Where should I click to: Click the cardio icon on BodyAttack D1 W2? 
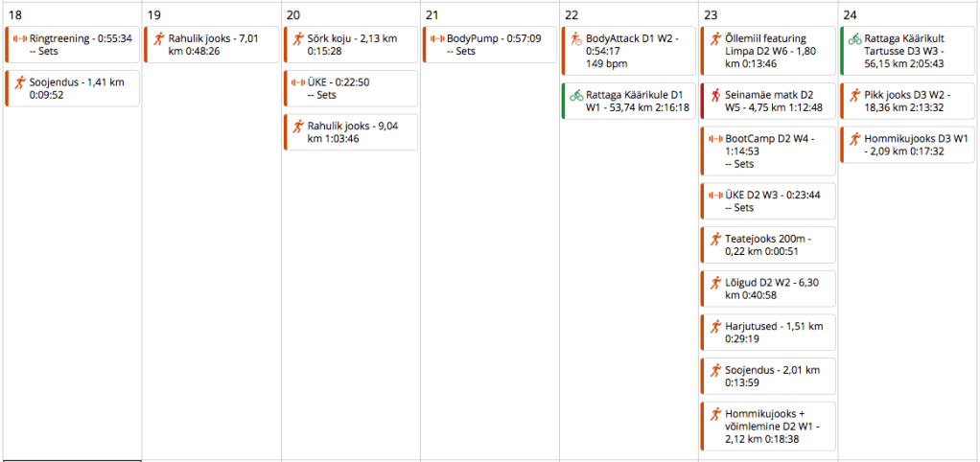[x=576, y=39]
